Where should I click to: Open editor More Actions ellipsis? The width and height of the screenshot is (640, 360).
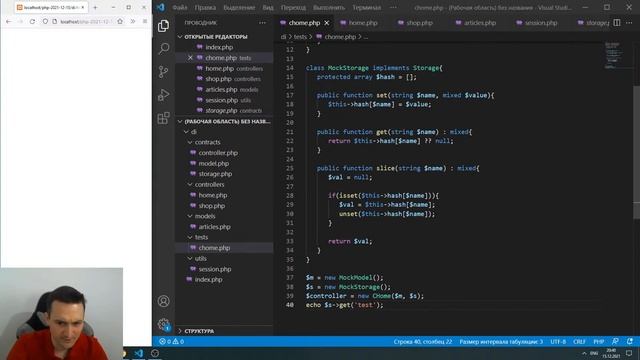(x=629, y=23)
